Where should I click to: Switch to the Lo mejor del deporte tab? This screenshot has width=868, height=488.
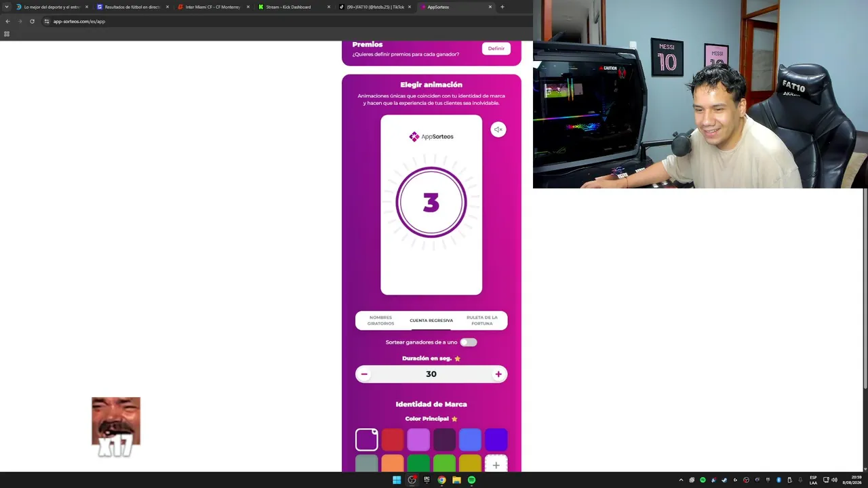(52, 7)
